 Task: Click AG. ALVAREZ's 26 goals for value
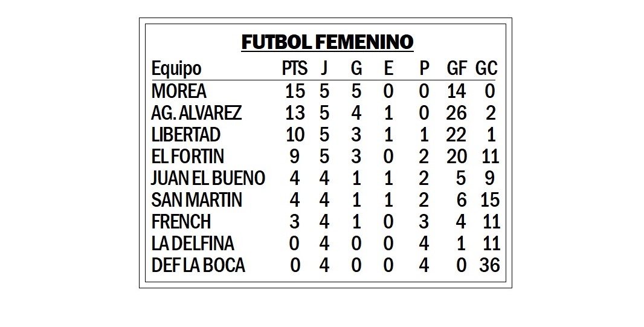coord(456,112)
